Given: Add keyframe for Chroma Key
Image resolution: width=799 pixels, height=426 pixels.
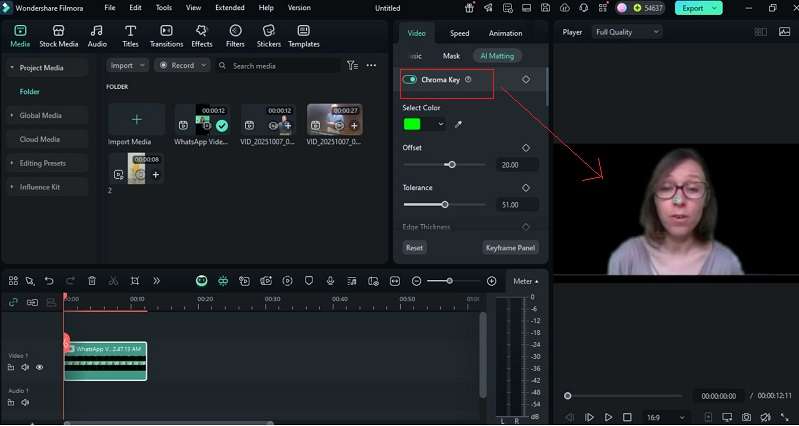Looking at the screenshot, I should 526,79.
